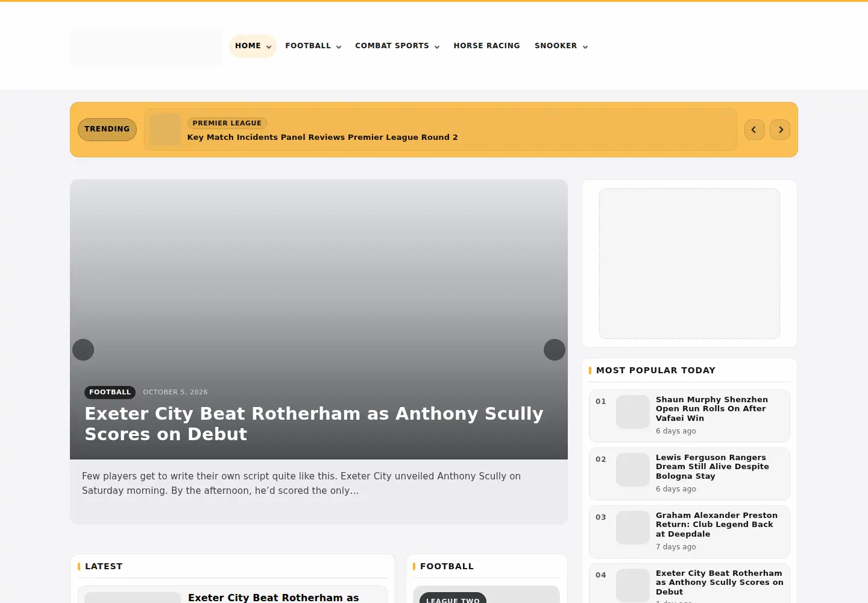The height and width of the screenshot is (603, 868).
Task: Go to previous slide in featured carousel
Action: [x=83, y=350]
